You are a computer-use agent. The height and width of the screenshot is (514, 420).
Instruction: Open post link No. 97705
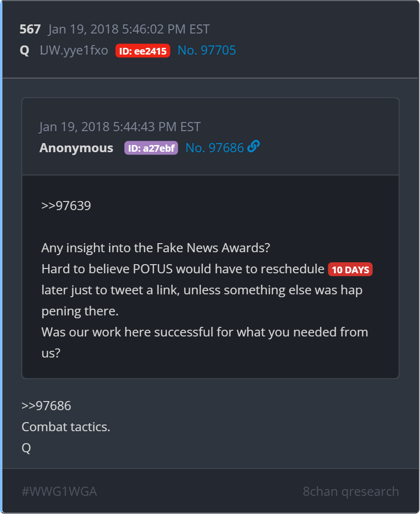tap(206, 50)
